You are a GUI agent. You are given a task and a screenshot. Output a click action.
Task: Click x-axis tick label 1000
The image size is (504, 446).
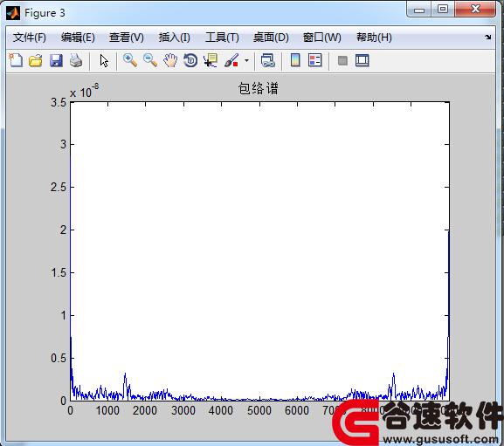[107, 410]
